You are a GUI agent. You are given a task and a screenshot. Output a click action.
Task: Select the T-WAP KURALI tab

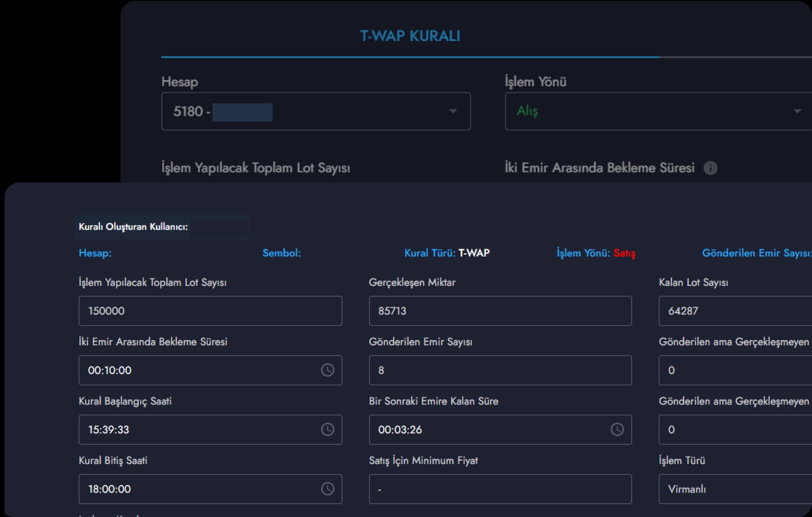tap(410, 36)
